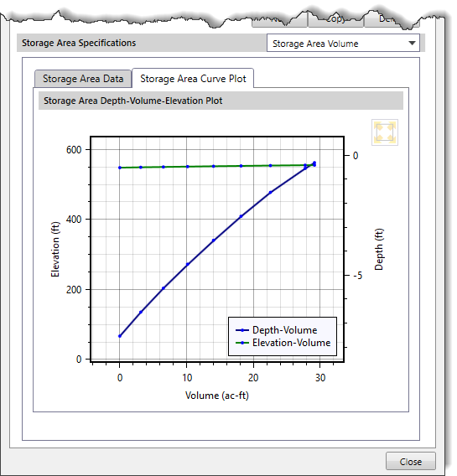Image resolution: width=457 pixels, height=476 pixels.
Task: Click the zoom-to-extents icon on the plot
Action: [385, 132]
